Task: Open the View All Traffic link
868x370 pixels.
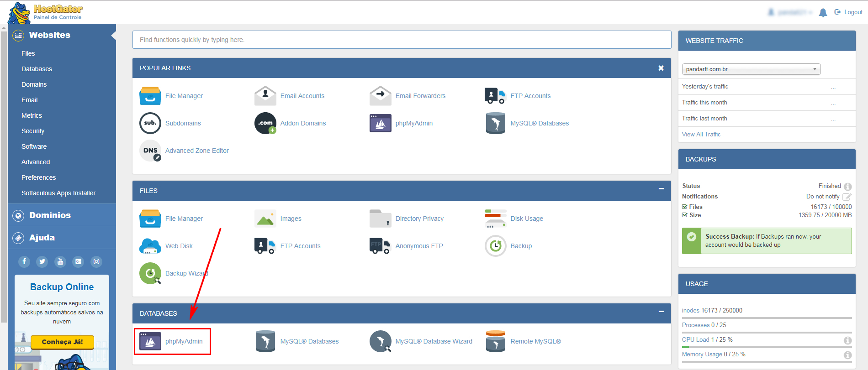Action: point(701,134)
